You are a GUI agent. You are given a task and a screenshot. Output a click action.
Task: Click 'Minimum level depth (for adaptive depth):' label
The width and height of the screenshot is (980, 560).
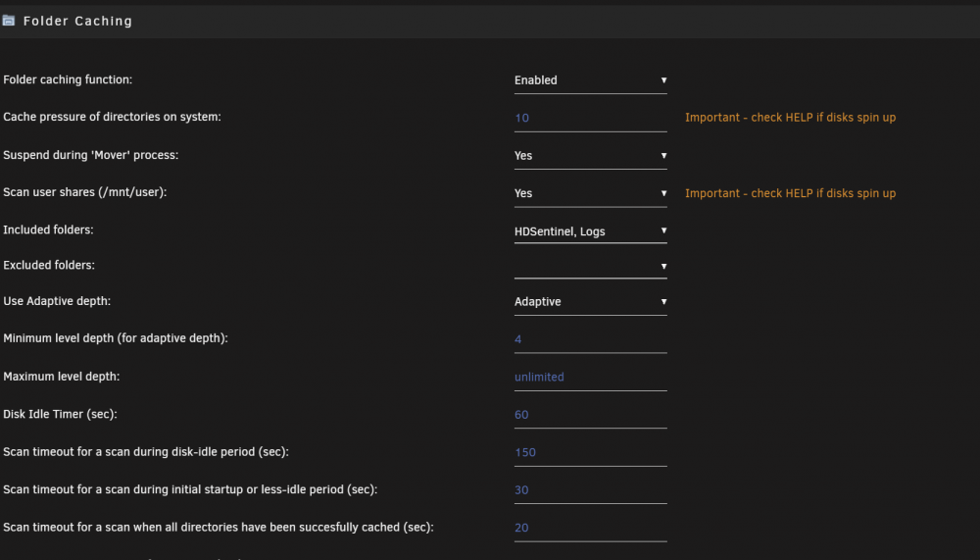coord(116,338)
